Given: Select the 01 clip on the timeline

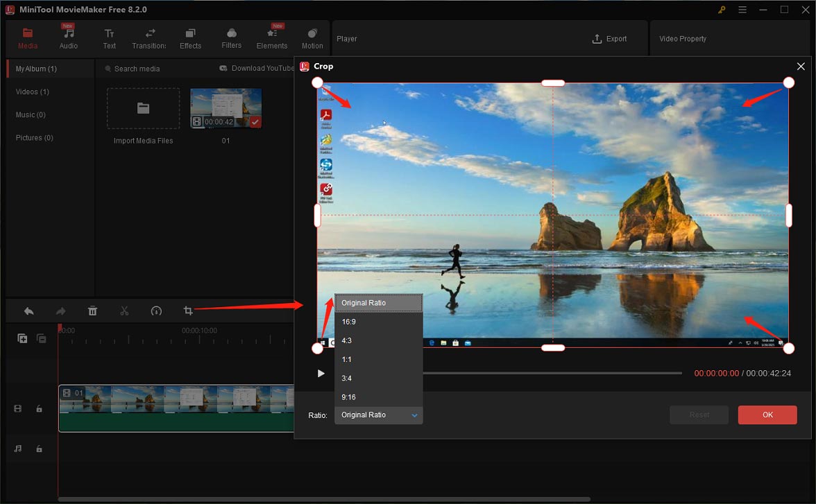Looking at the screenshot, I should (176, 408).
